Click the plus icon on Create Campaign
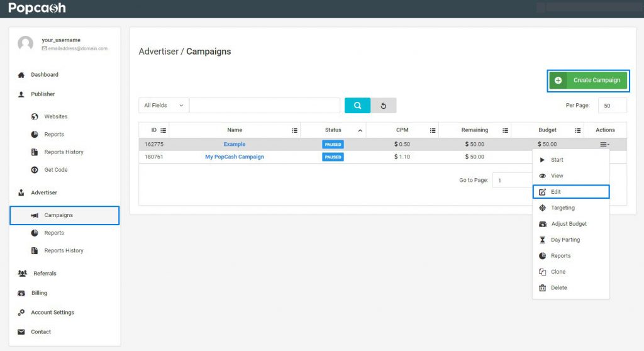Image resolution: width=644 pixels, height=351 pixels. 558,80
